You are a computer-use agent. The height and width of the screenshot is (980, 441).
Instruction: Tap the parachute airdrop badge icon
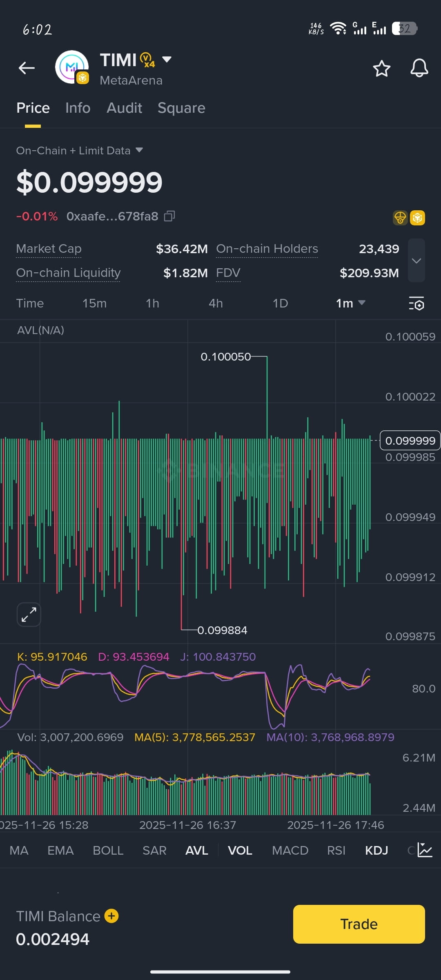[x=400, y=218]
